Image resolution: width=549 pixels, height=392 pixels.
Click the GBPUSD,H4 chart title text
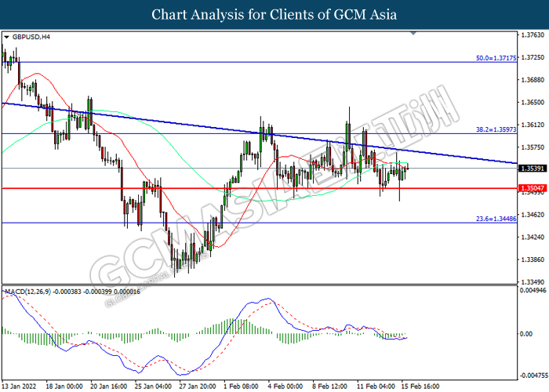tap(31, 37)
